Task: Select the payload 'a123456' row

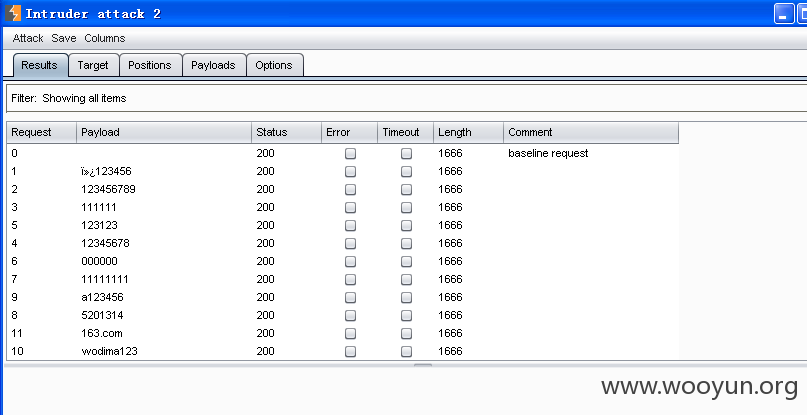Action: tap(343, 298)
